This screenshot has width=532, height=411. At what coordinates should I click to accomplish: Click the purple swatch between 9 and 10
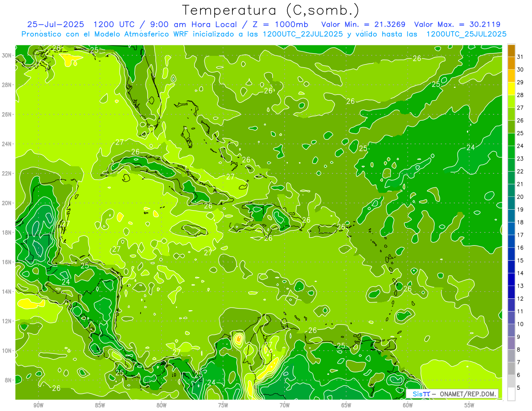511,330
